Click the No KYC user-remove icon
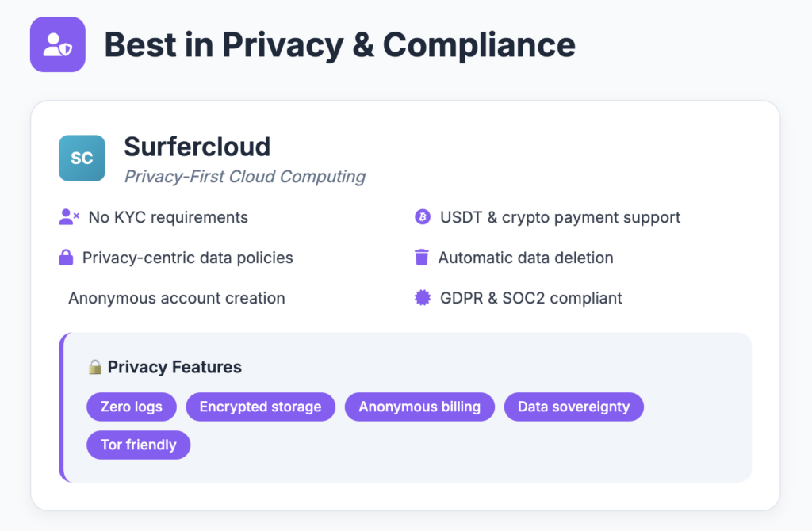 [x=69, y=217]
